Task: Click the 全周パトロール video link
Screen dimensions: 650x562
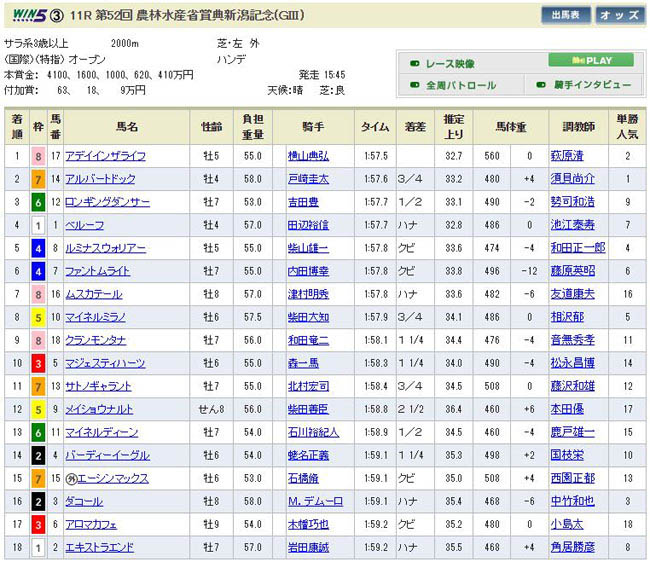Action: [460, 85]
